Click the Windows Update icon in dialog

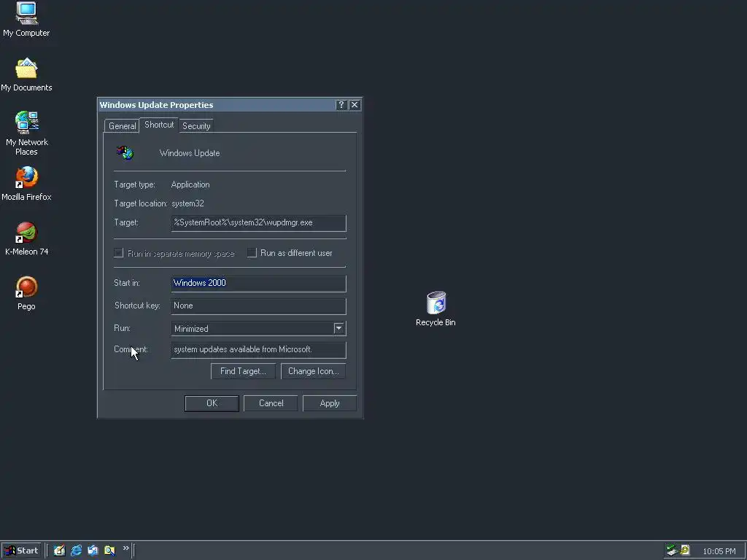125,153
